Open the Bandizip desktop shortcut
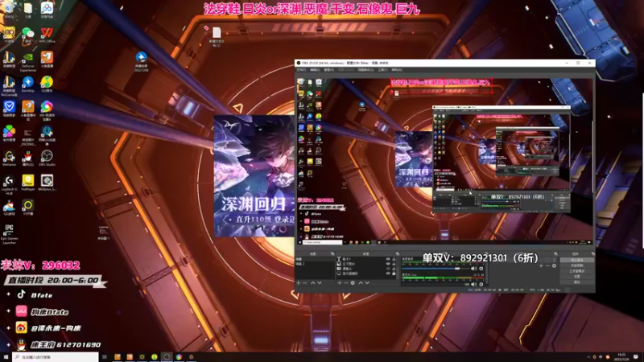This screenshot has height=362, width=644. 27,84
